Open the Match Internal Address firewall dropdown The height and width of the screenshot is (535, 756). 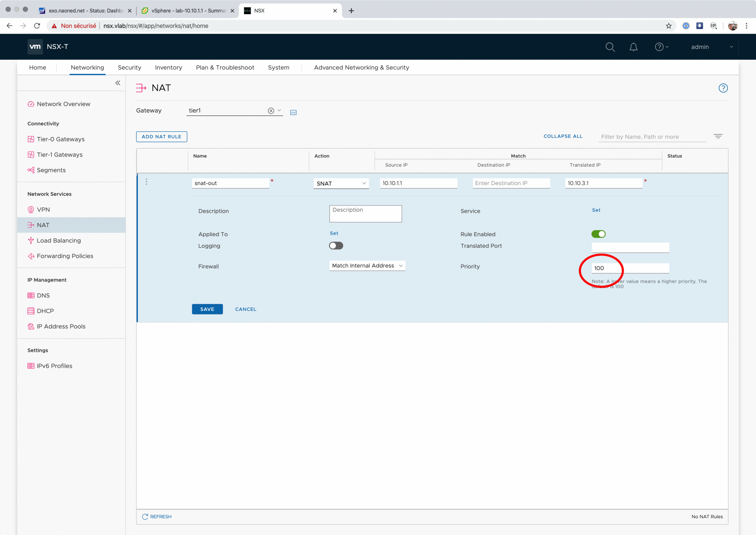pos(367,266)
